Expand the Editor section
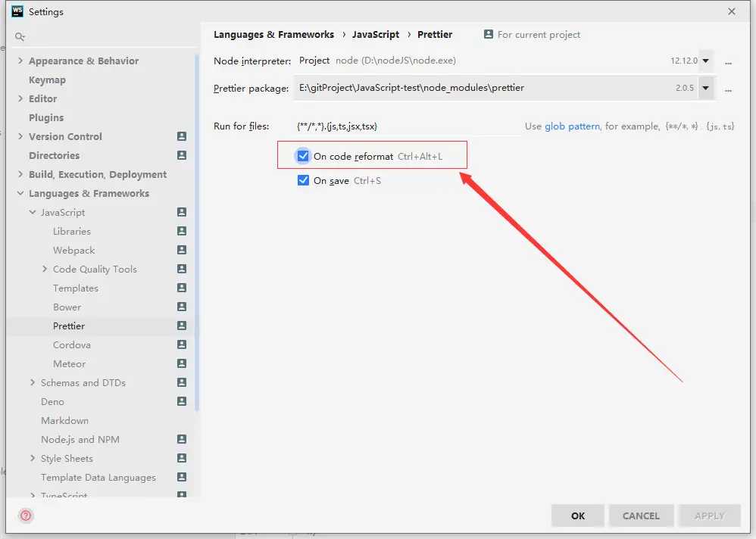This screenshot has width=756, height=539. [x=20, y=98]
